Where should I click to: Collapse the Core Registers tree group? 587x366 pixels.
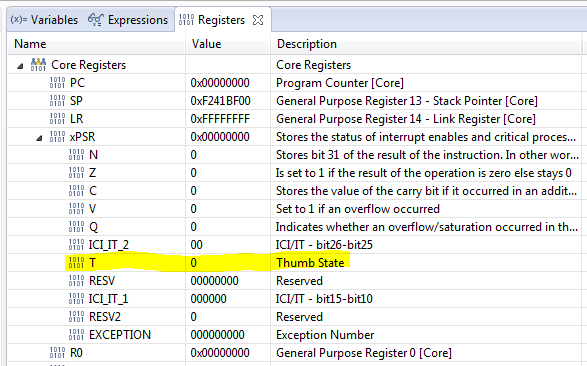(20, 66)
